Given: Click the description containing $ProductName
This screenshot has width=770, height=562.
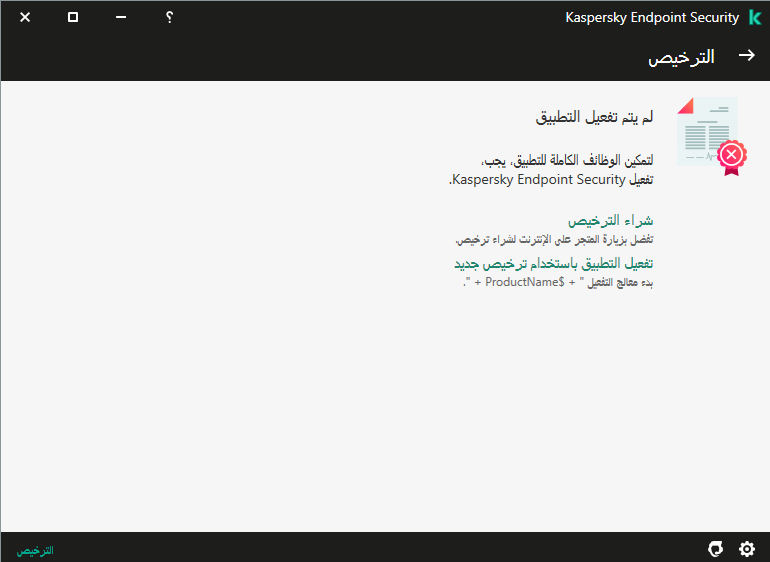Looking at the screenshot, I should (x=558, y=282).
